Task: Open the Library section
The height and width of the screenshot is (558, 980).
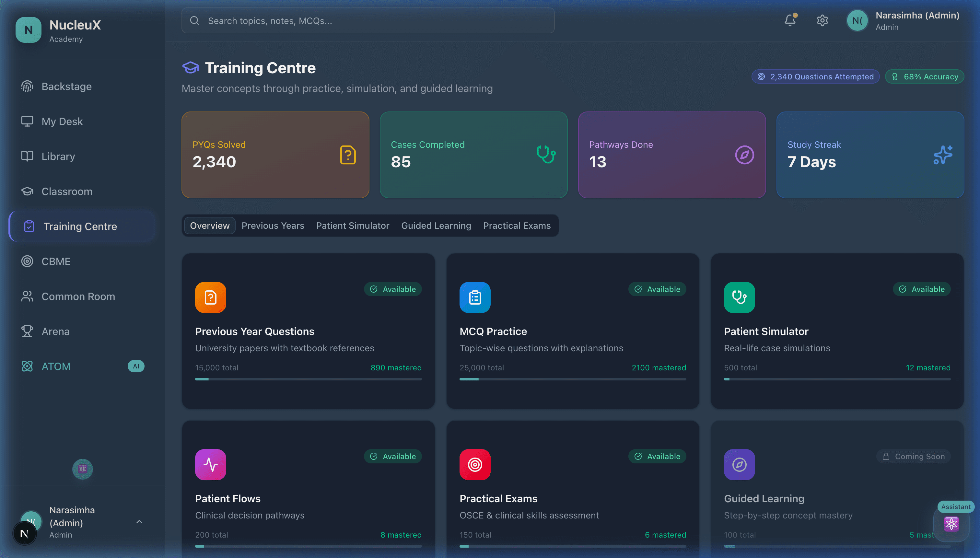Action: pos(58,157)
